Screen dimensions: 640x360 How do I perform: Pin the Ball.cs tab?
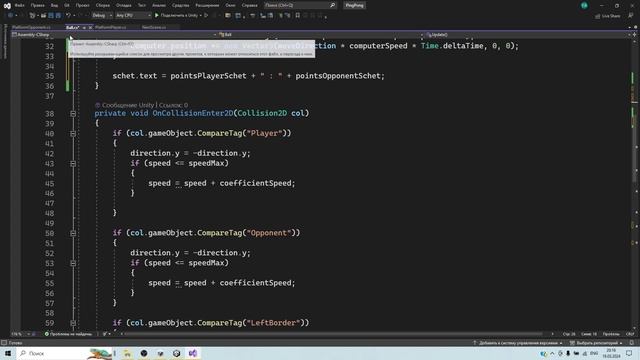tap(84, 27)
